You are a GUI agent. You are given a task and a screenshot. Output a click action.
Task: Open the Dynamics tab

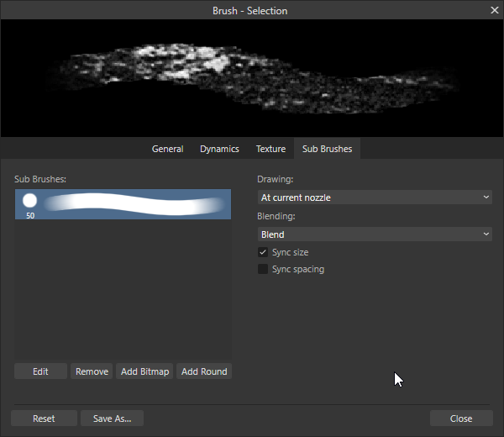219,149
